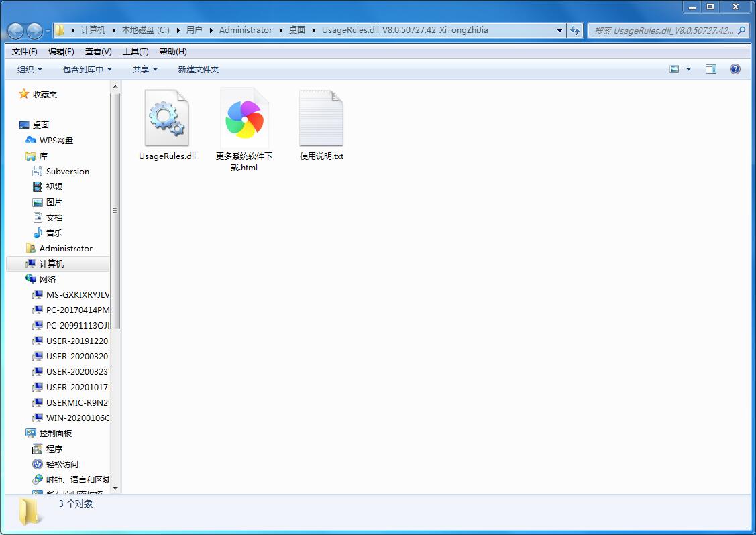The image size is (756, 535).
Task: Click the 时钟、语言和区域 icon
Action: [x=37, y=479]
